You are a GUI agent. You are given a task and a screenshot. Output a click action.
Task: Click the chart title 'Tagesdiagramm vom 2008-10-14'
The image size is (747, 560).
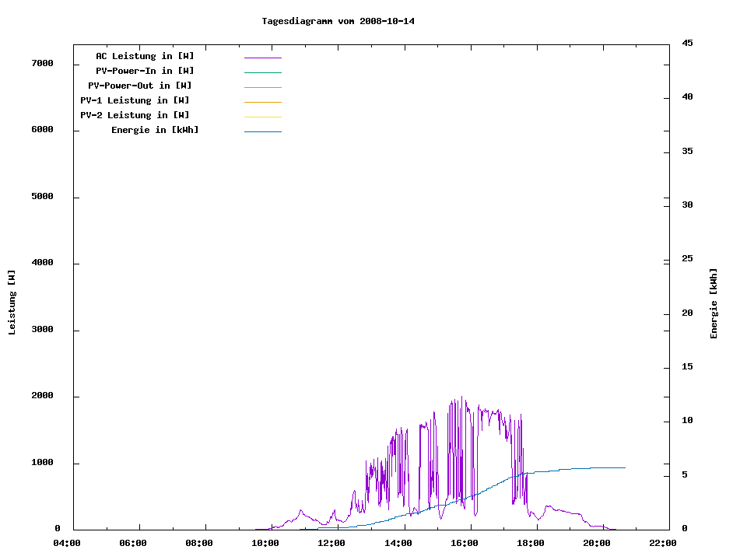(338, 21)
